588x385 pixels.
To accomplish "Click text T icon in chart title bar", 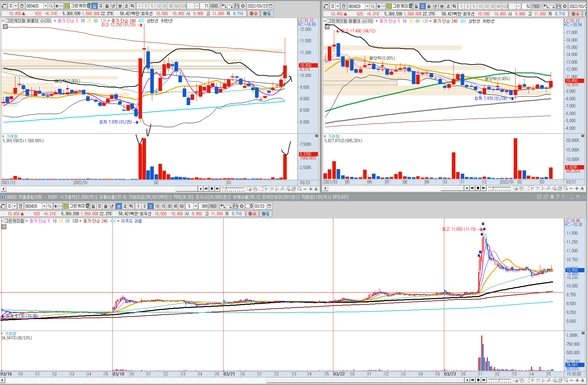I will 558,197.
